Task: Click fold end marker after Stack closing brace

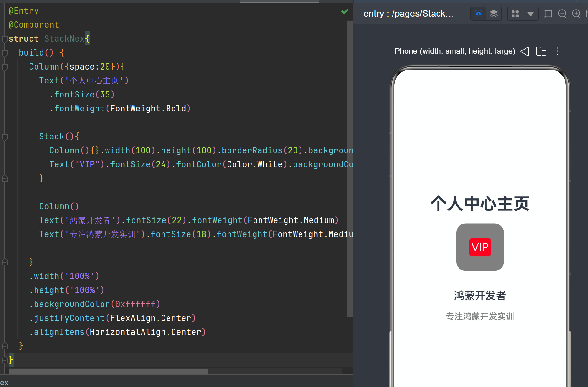Action: tap(5, 178)
